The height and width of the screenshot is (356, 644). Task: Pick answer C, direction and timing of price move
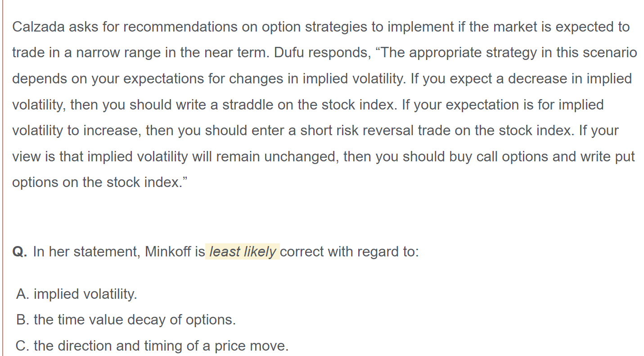(x=152, y=346)
